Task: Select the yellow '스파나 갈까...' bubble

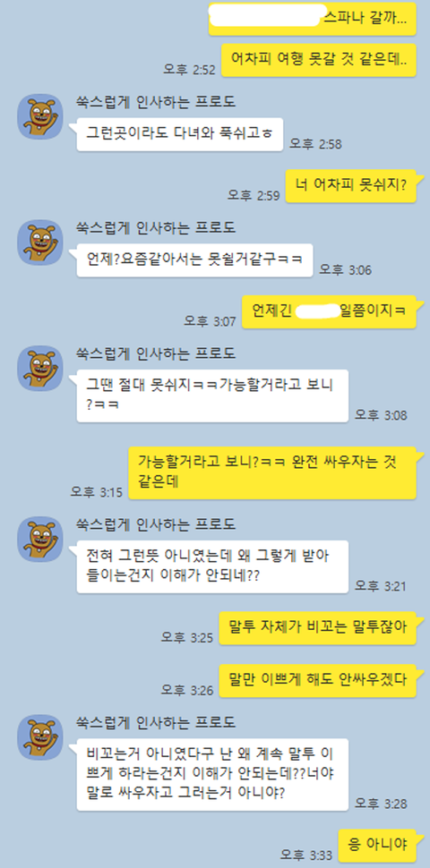Action: coord(313,18)
